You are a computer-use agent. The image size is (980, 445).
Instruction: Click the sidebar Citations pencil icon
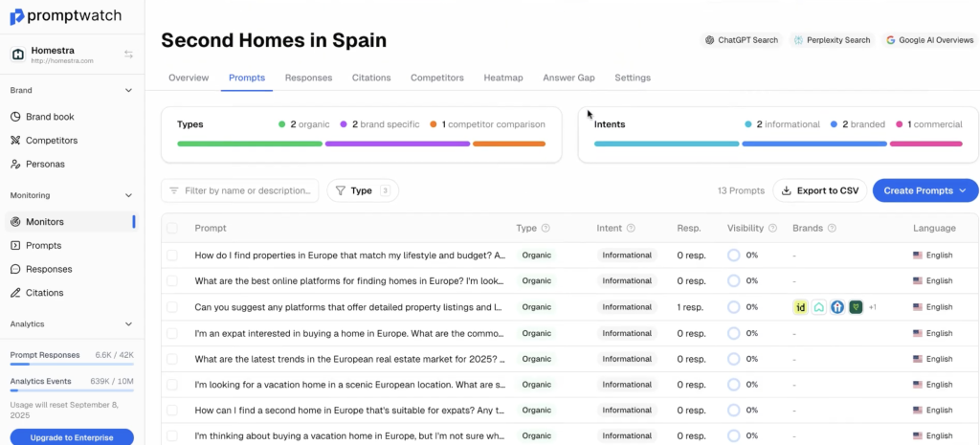15,293
